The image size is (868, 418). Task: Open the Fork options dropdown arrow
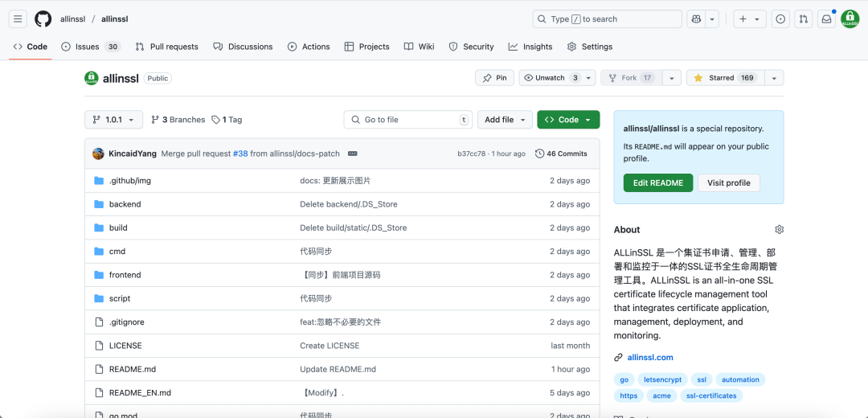[x=671, y=78]
